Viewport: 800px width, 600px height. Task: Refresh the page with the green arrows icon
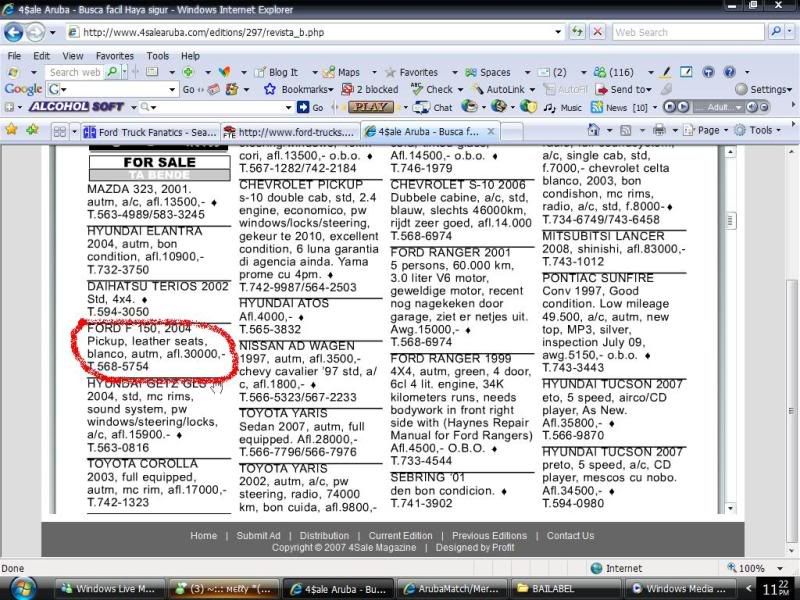point(577,32)
